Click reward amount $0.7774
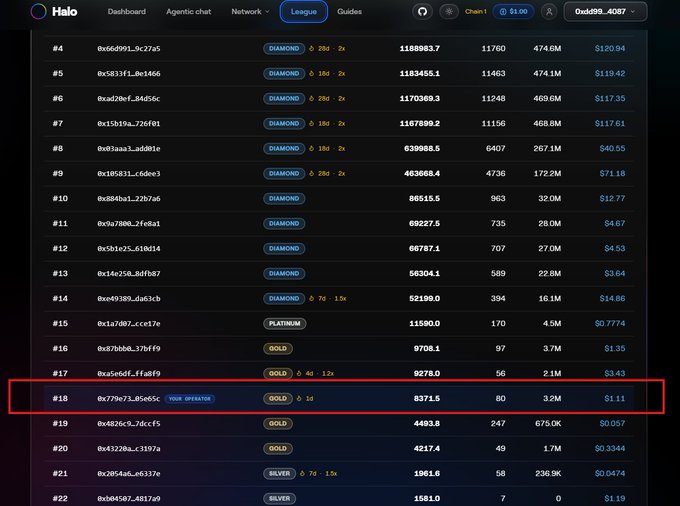This screenshot has width=680, height=506. coord(610,323)
